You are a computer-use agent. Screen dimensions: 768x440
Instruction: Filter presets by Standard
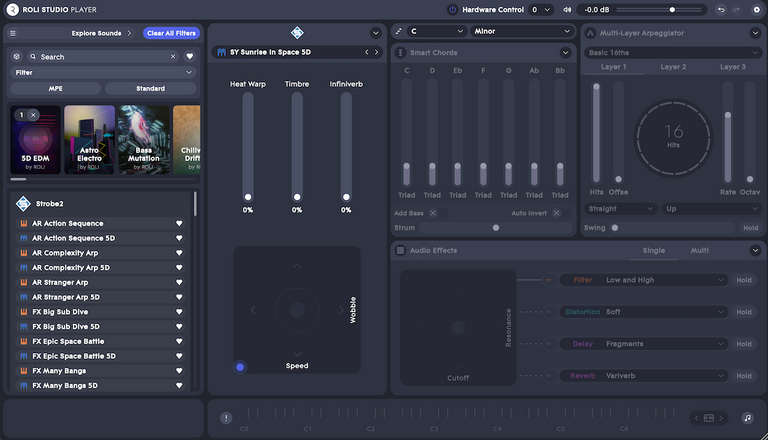(x=150, y=89)
